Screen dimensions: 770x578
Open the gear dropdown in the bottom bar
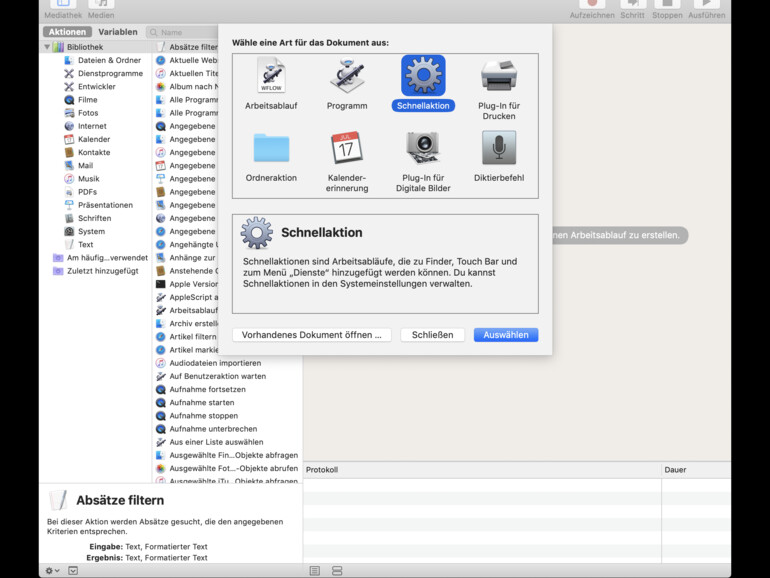coord(51,570)
